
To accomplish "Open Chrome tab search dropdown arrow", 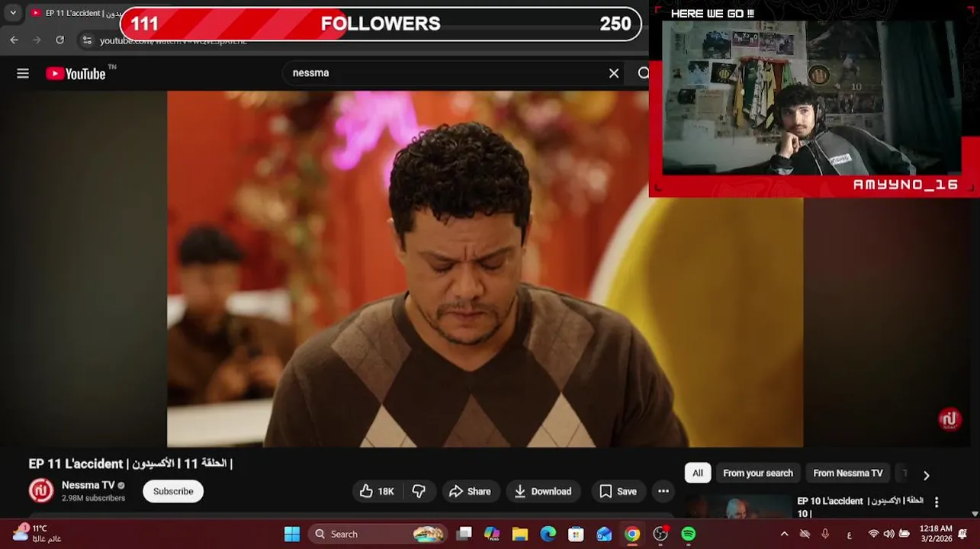I will [13, 13].
